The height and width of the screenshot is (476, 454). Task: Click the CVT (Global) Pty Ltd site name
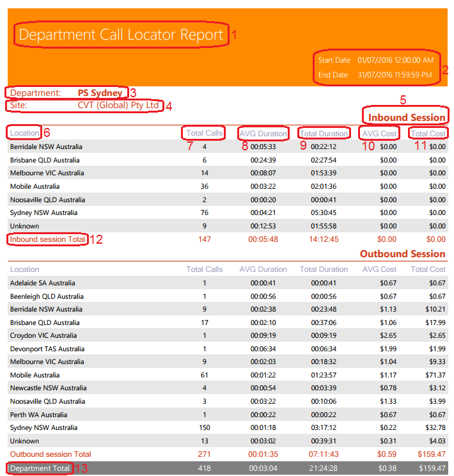point(118,105)
